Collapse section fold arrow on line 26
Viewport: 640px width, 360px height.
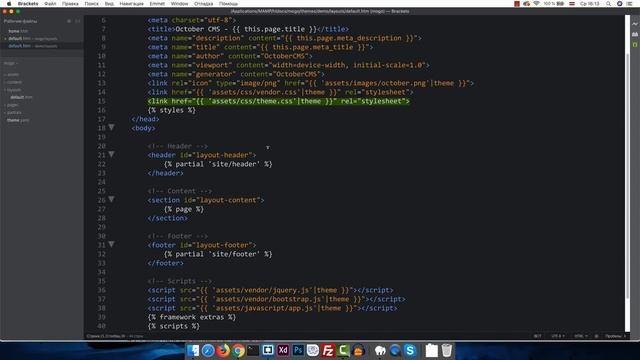tap(111, 200)
